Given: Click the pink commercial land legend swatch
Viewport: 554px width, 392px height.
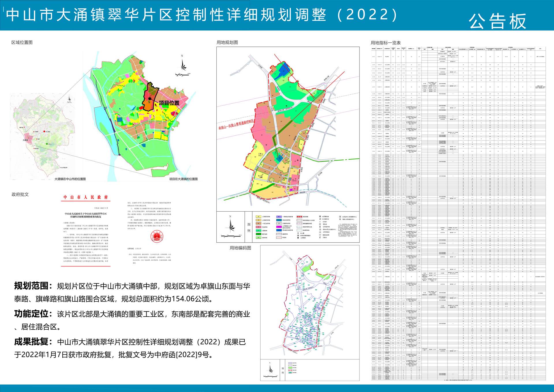Looking at the screenshot, I should pyautogui.click(x=259, y=227).
